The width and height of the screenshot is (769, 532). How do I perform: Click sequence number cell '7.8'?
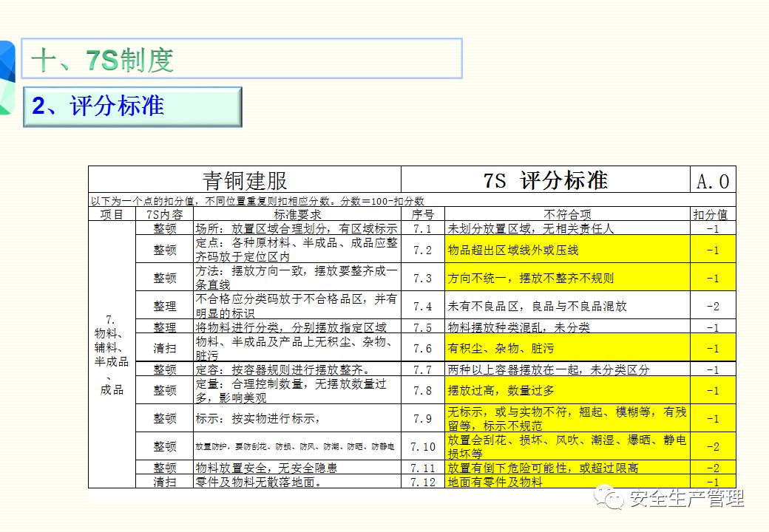[x=423, y=390]
